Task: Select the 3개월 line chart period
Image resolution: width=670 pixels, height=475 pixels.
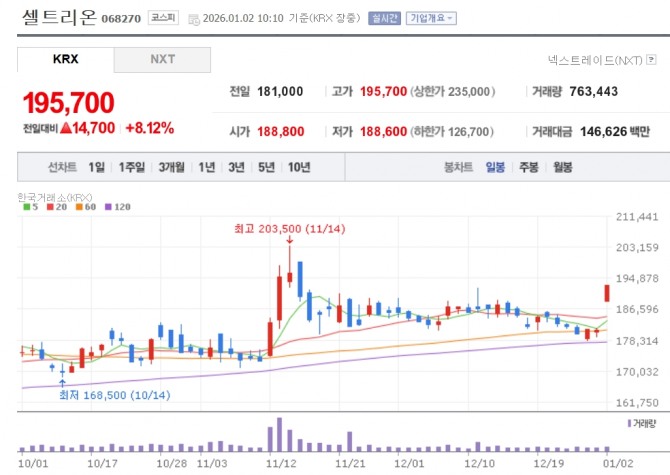Action: coord(171,167)
